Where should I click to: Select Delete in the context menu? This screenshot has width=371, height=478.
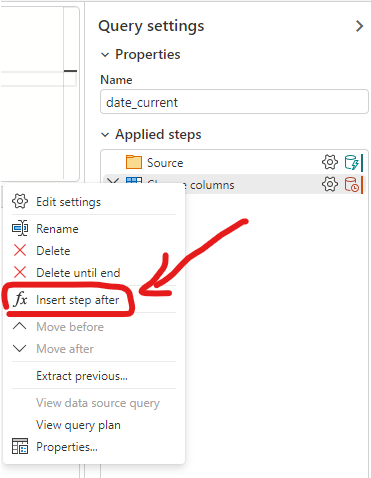[94, 251]
